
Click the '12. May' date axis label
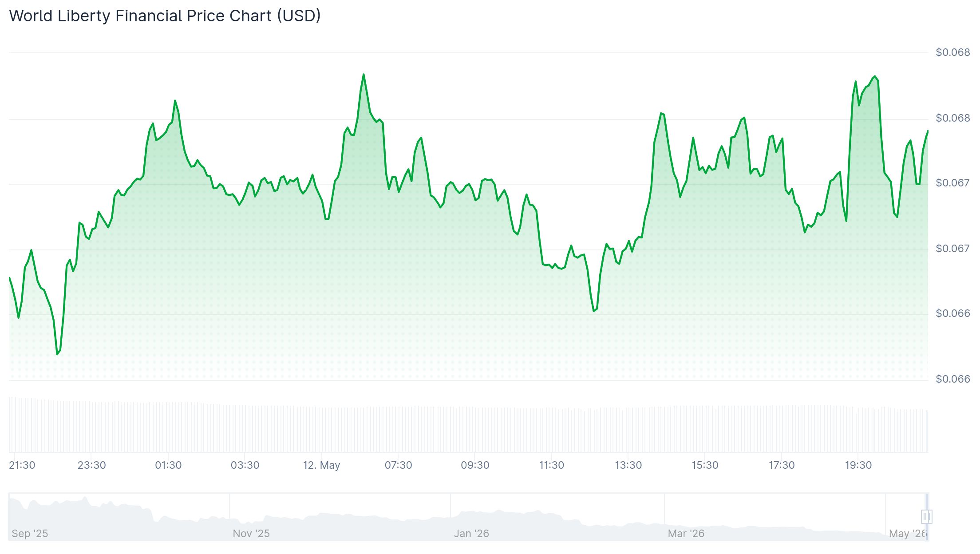click(x=321, y=465)
